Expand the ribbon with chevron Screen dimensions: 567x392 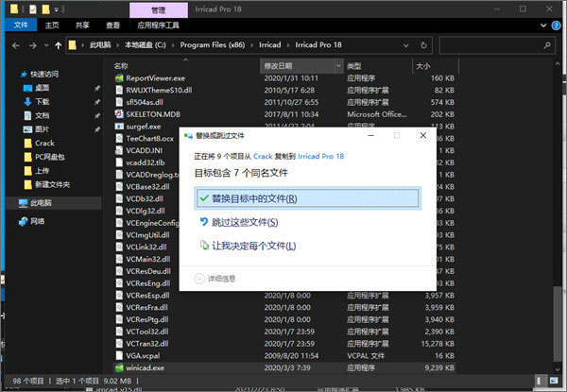[543, 26]
